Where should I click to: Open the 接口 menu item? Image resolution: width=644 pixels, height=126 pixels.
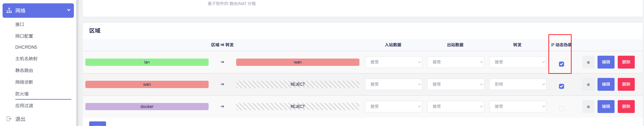[20, 24]
